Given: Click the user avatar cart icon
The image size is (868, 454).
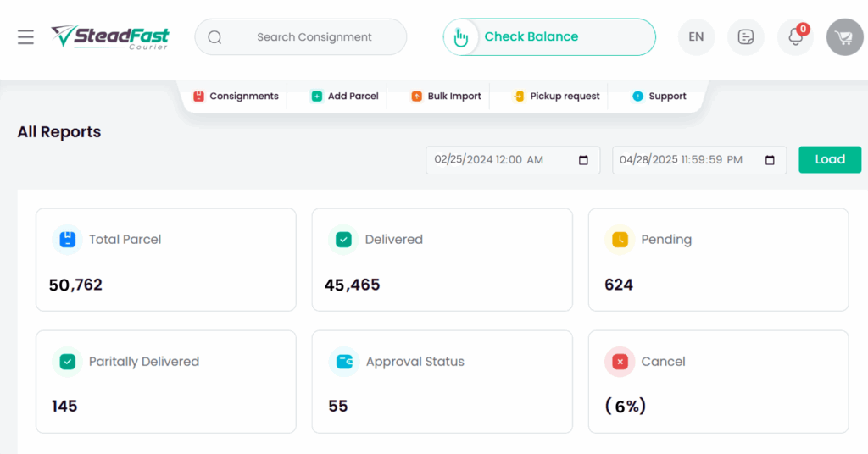Looking at the screenshot, I should coord(845,37).
